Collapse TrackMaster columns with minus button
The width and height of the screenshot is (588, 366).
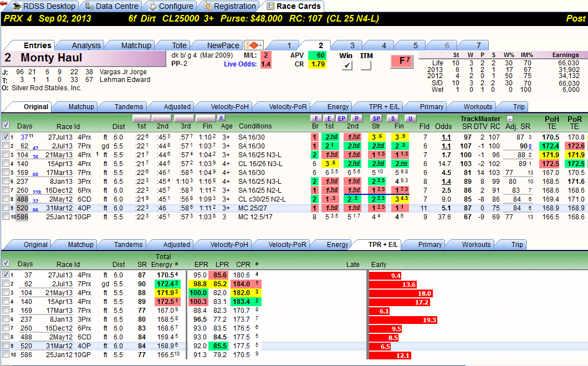[510, 118]
